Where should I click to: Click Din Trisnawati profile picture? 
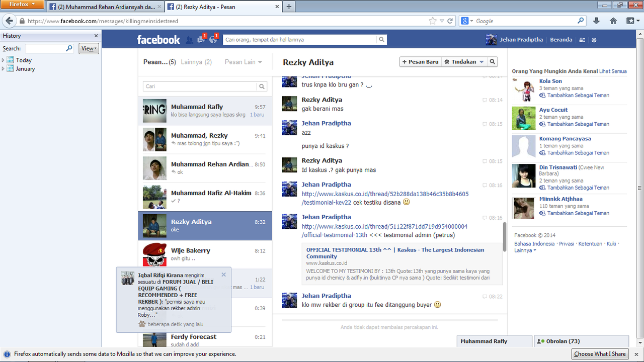(524, 176)
